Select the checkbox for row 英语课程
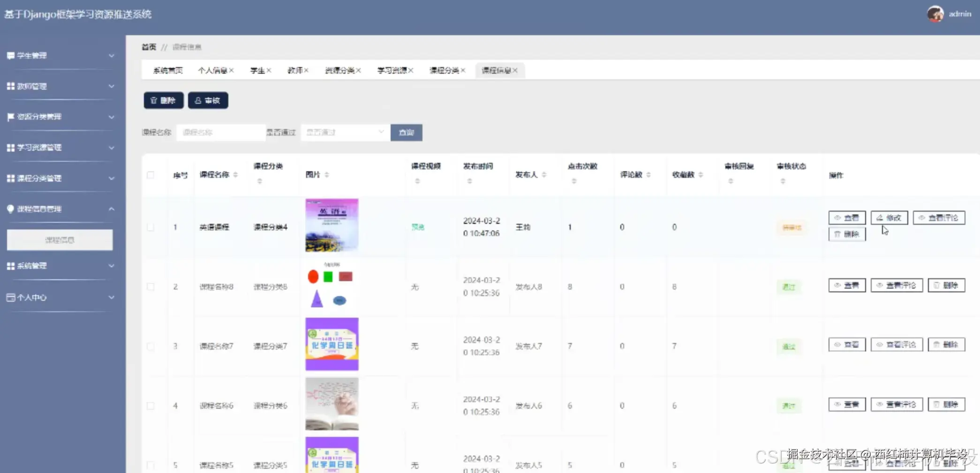Image resolution: width=980 pixels, height=473 pixels. coord(151,227)
